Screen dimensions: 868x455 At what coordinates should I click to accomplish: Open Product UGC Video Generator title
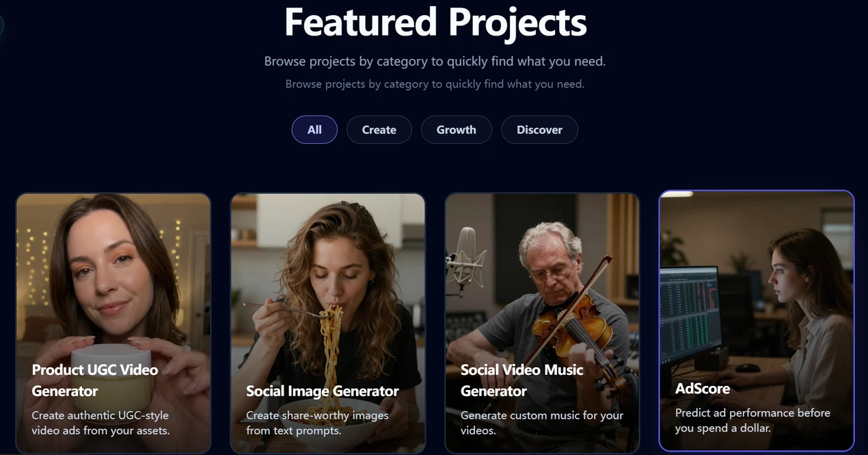(95, 380)
